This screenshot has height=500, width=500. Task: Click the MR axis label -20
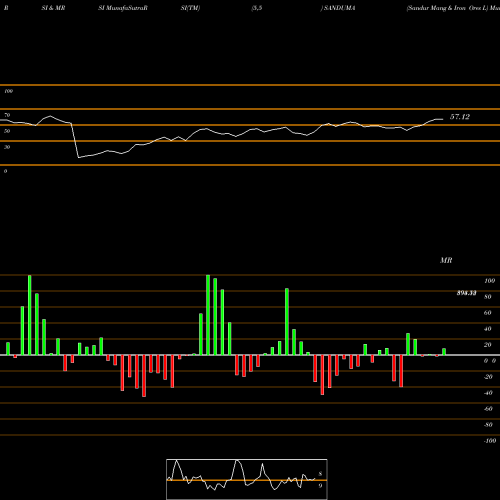[x=488, y=377]
